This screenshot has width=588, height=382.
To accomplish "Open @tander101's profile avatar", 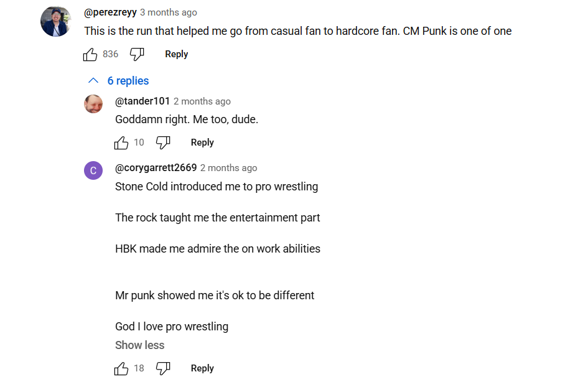I will 93,104.
